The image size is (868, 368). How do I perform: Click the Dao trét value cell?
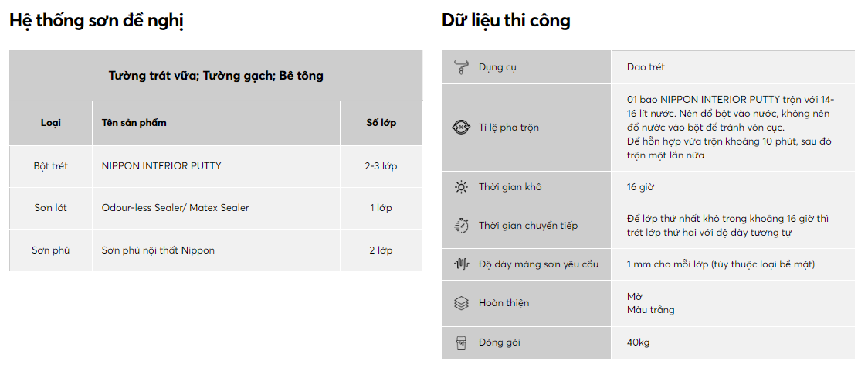pyautogui.click(x=646, y=67)
